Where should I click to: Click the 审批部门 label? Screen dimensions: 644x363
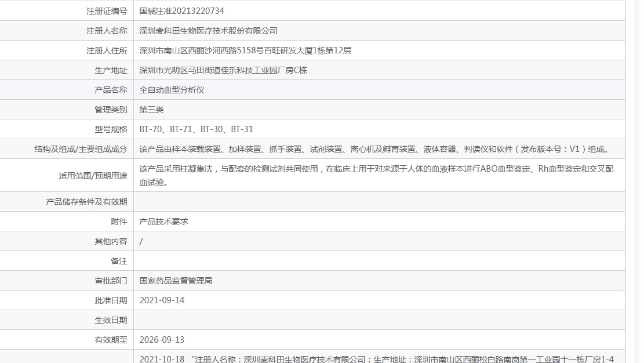(x=111, y=281)
